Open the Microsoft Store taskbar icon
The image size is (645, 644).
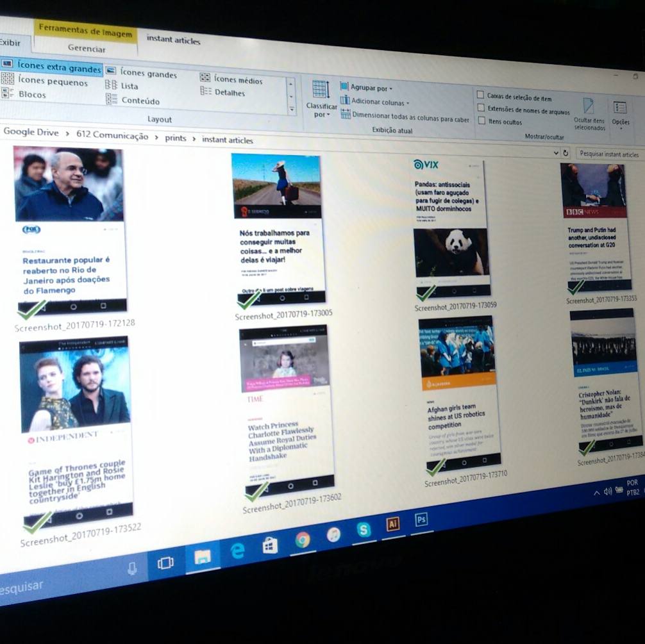[x=271, y=545]
